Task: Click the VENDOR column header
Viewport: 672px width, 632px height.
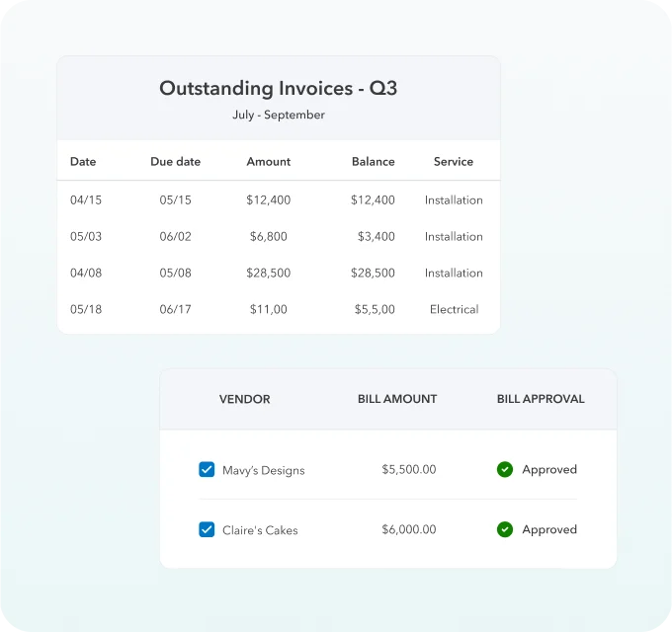Action: 245,399
